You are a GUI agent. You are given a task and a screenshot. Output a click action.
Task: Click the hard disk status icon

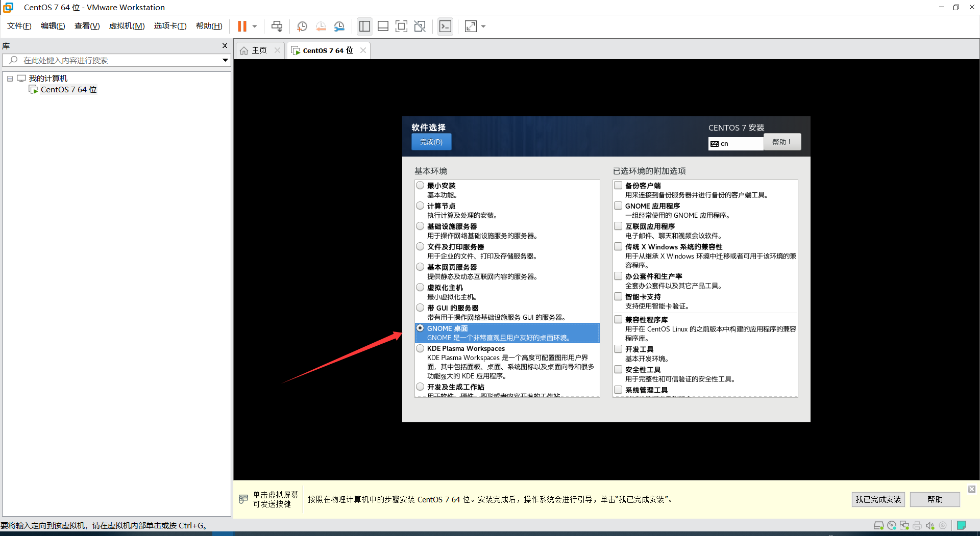tap(878, 525)
